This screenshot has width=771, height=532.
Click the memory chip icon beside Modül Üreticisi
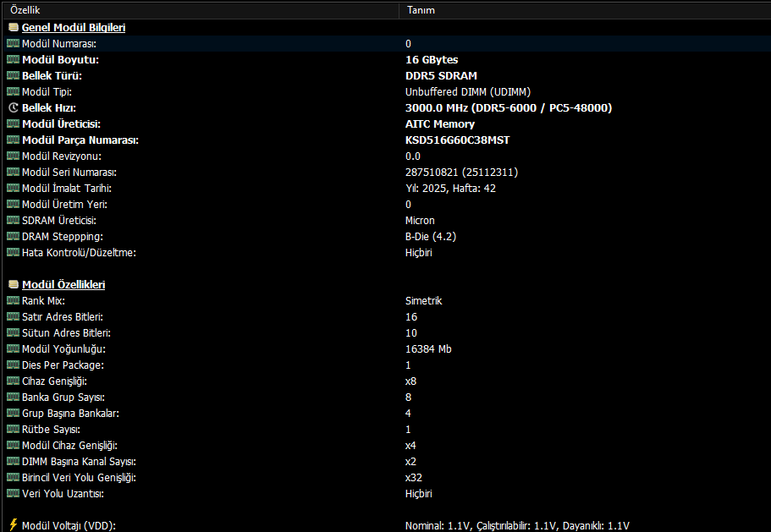pos(14,123)
